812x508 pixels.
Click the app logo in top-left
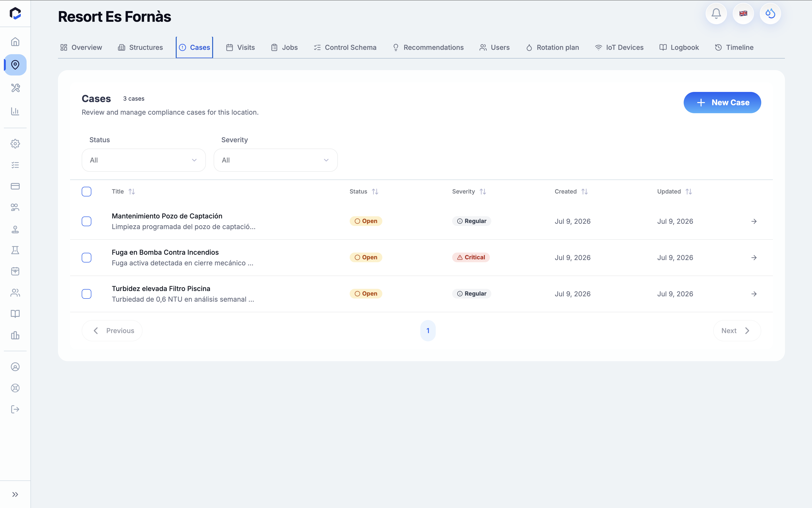click(x=15, y=14)
